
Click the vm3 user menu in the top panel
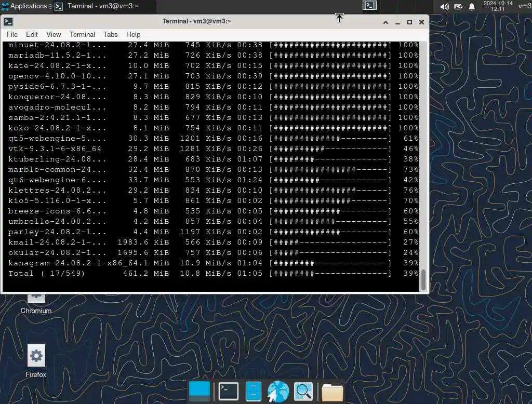[x=525, y=6]
